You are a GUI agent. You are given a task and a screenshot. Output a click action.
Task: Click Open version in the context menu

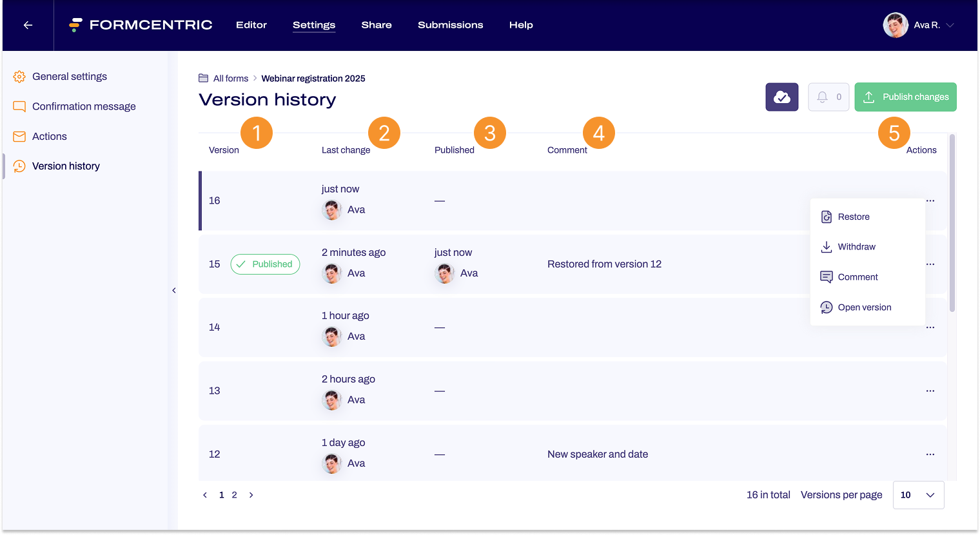(x=863, y=307)
